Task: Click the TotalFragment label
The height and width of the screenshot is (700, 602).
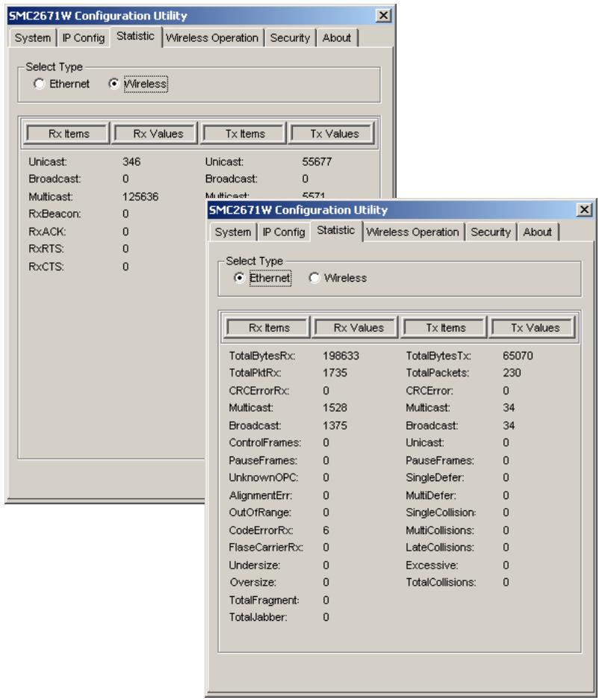Action: pos(264,600)
